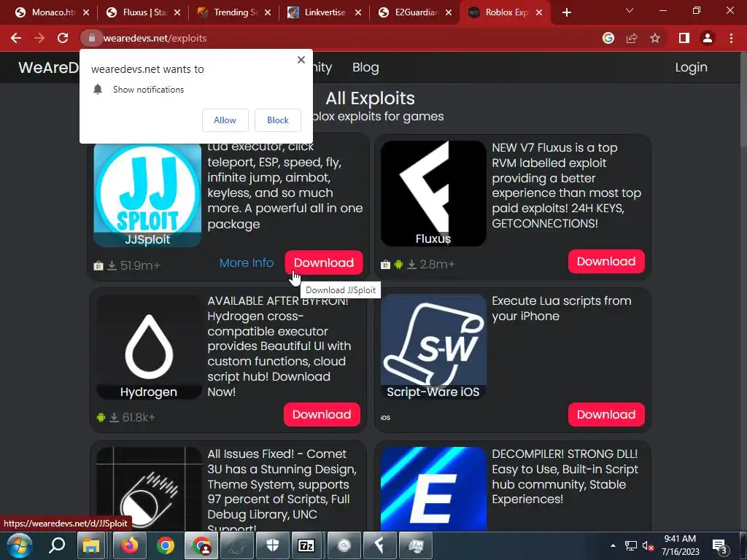Image resolution: width=747 pixels, height=560 pixels.
Task: Click the network tray icon
Action: [x=631, y=546]
